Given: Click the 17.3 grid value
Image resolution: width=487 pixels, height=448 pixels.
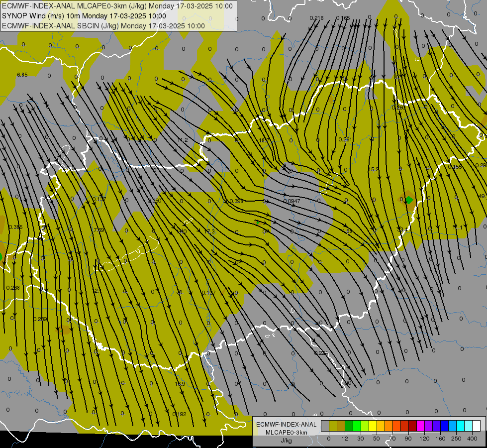Looking at the screenshot, I should [209, 231].
